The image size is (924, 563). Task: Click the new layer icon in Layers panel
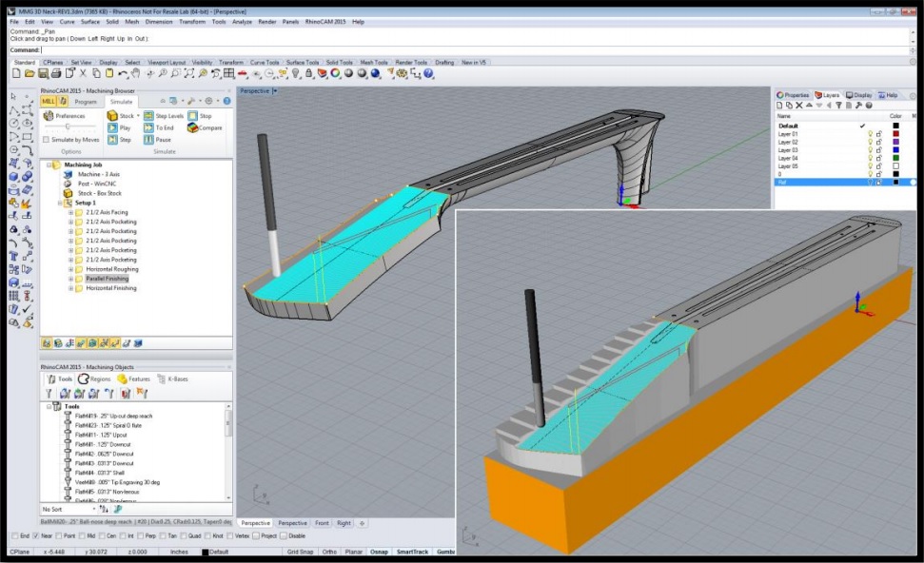pos(779,106)
